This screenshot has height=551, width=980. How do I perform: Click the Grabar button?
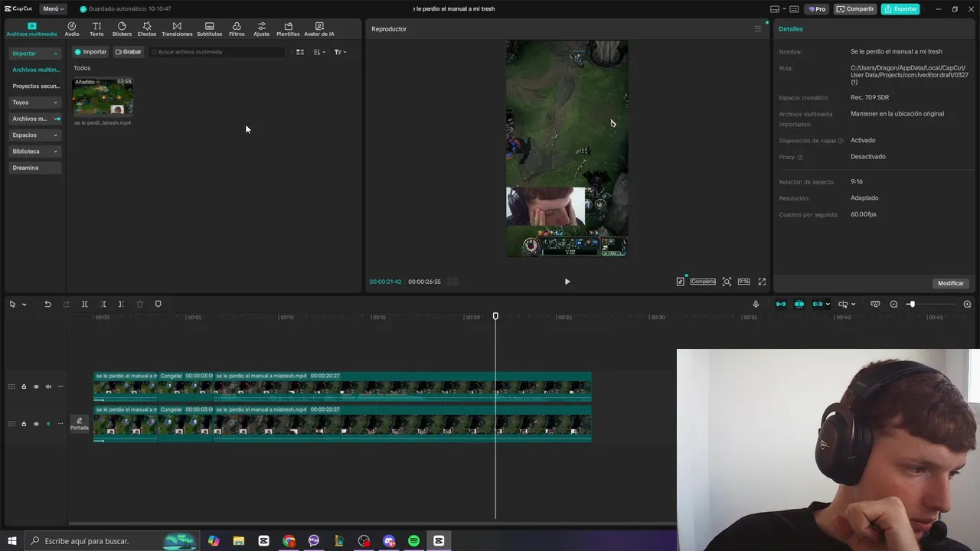pos(129,52)
